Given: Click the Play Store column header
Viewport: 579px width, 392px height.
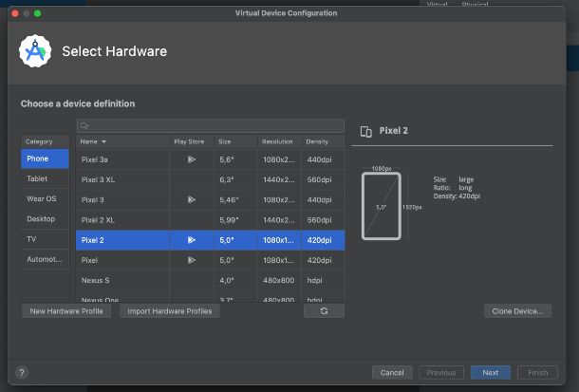Looking at the screenshot, I should pyautogui.click(x=192, y=141).
